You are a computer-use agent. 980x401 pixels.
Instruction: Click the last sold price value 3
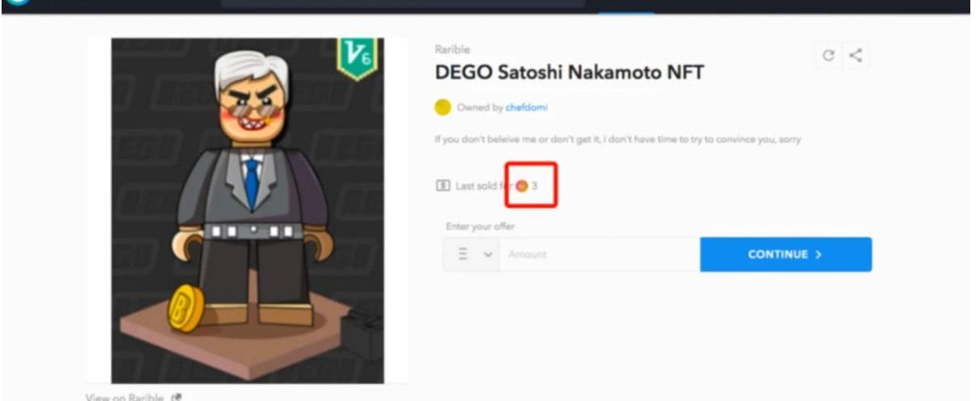(x=534, y=186)
